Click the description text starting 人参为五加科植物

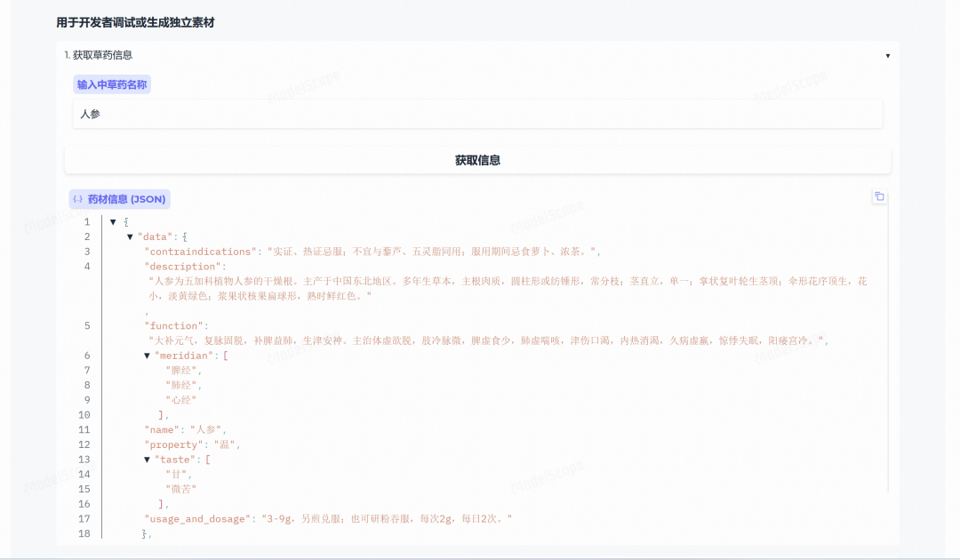pyautogui.click(x=508, y=289)
